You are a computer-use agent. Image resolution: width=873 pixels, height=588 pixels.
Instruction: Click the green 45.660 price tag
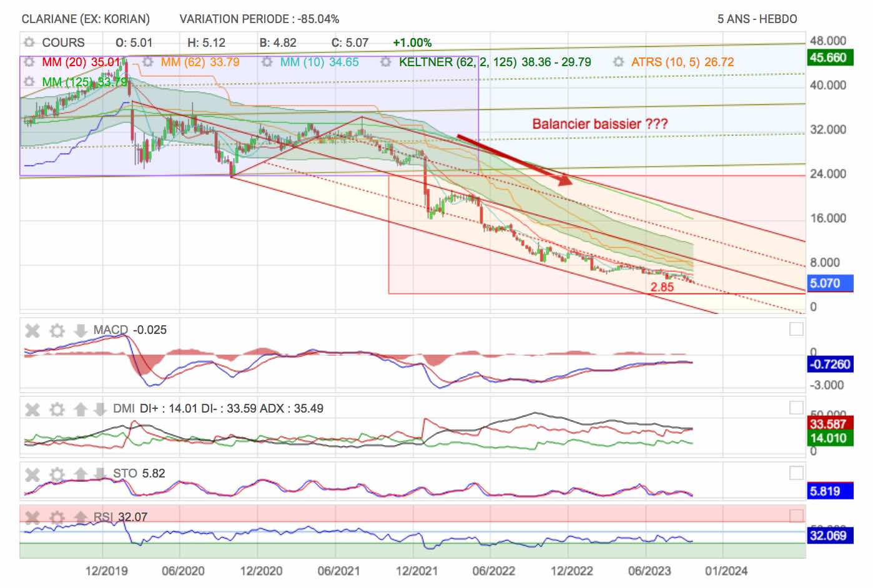pos(830,58)
